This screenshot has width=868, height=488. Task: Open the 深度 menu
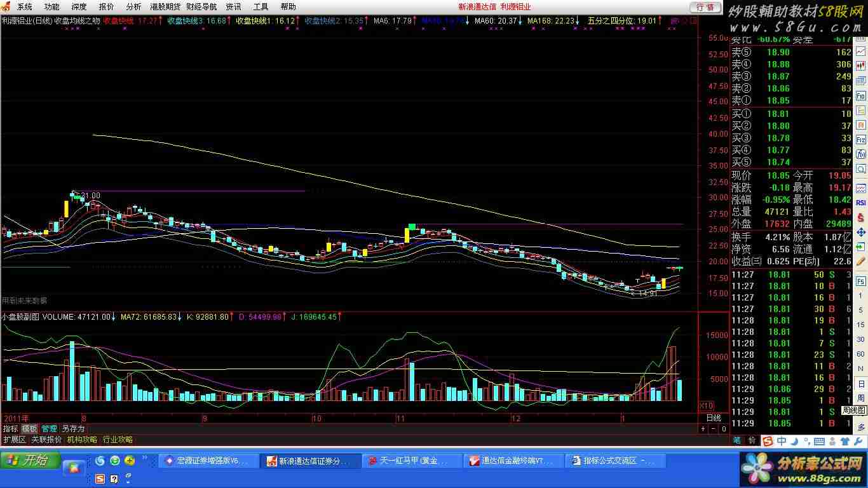[x=79, y=6]
